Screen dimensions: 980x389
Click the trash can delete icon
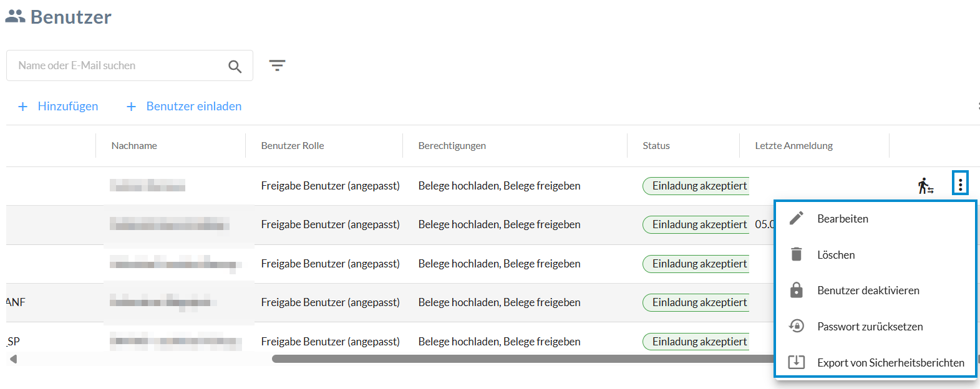pos(797,254)
